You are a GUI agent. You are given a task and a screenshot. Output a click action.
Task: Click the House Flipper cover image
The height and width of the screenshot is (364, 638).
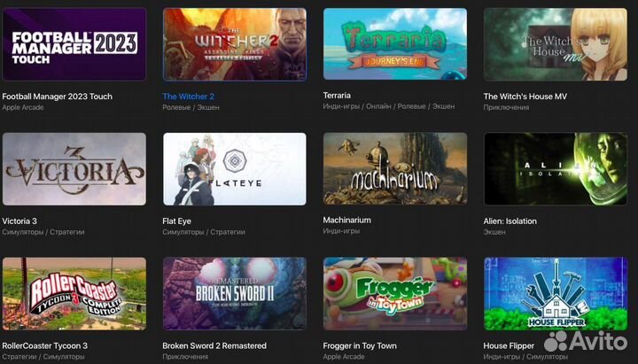tap(556, 293)
